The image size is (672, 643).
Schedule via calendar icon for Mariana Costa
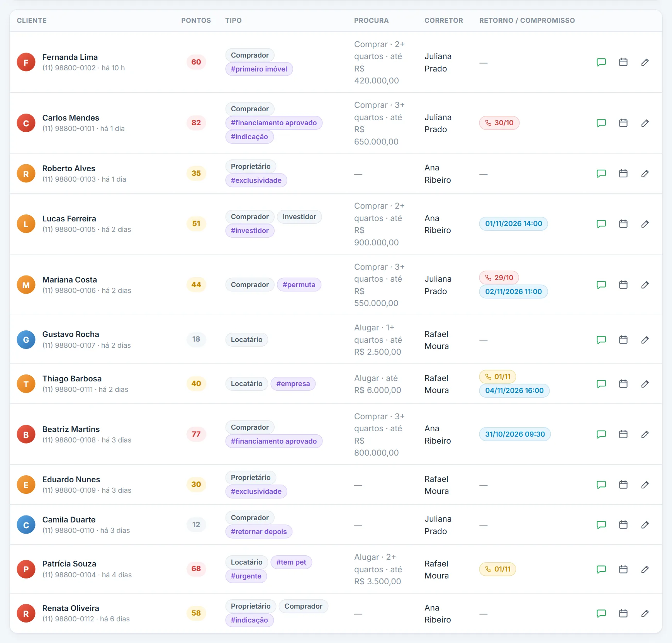623,285
